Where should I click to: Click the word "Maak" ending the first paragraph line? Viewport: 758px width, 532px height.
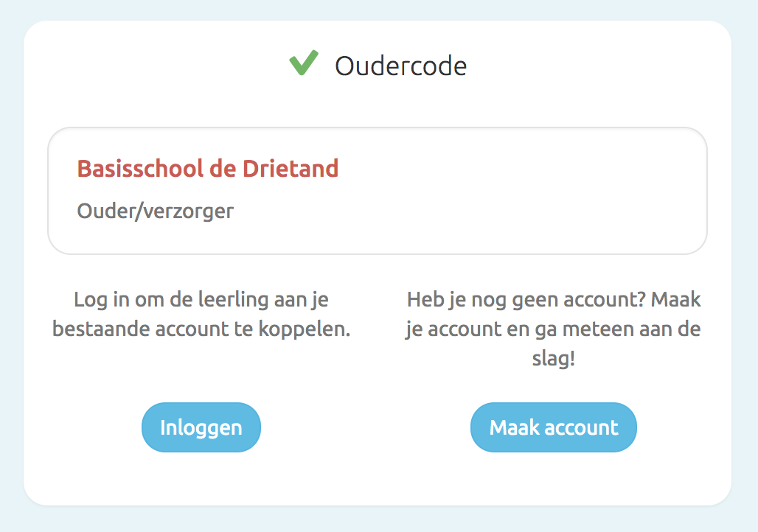tap(675, 301)
